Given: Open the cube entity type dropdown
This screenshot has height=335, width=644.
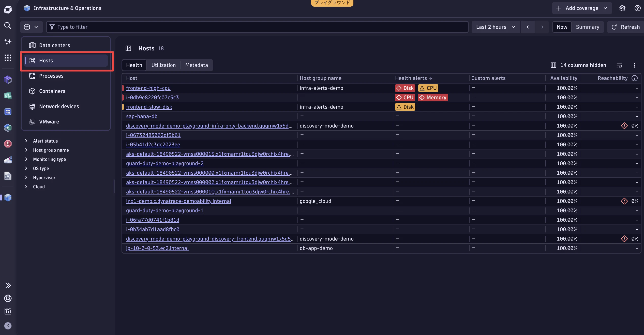Looking at the screenshot, I should pos(31,27).
